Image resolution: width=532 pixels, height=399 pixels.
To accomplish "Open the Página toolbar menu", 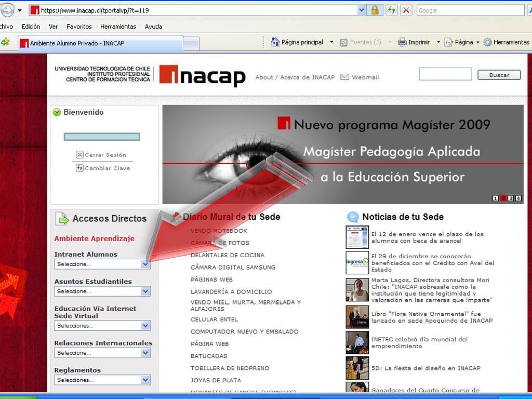I will (x=462, y=42).
